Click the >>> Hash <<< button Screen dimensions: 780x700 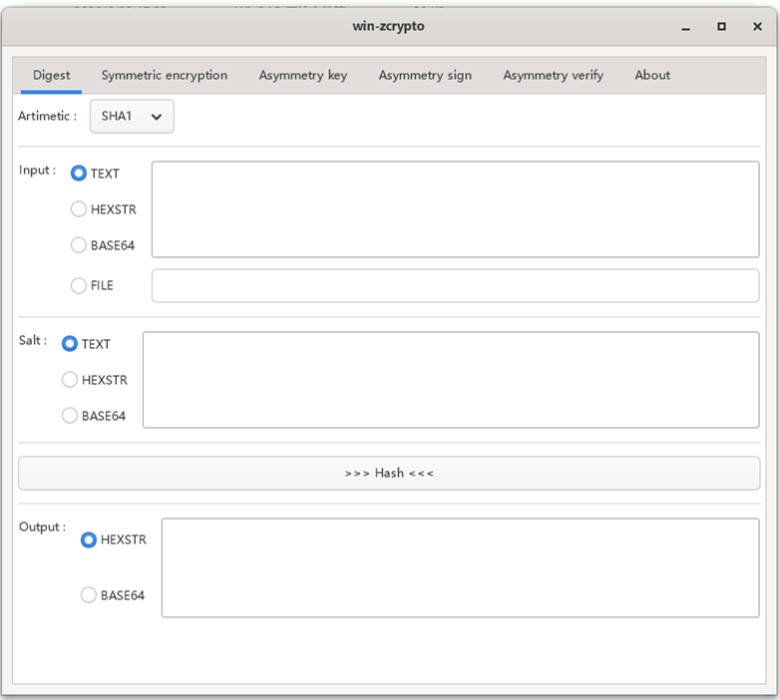pos(389,474)
